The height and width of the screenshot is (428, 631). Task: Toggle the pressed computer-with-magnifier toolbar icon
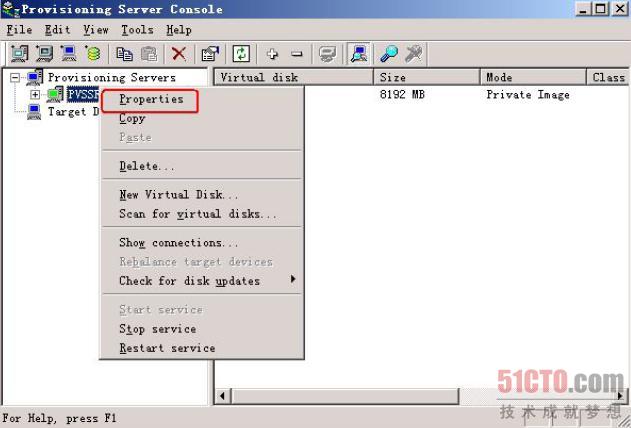pyautogui.click(x=359, y=54)
